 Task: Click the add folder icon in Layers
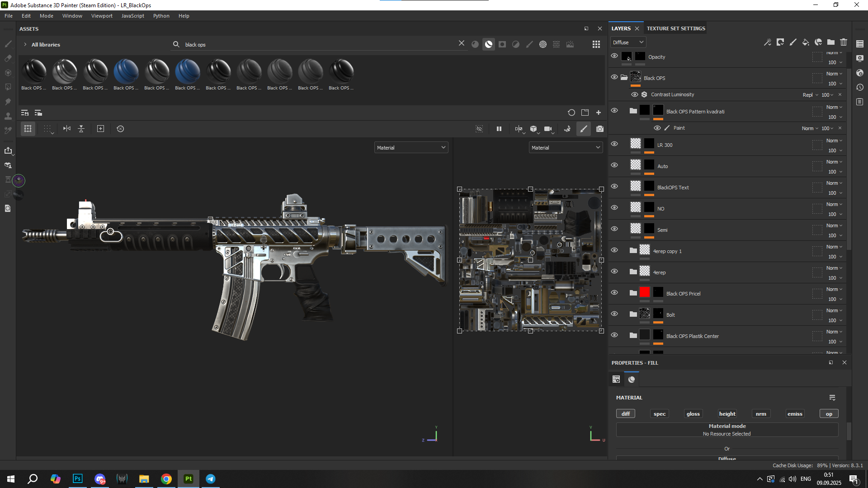click(x=831, y=42)
